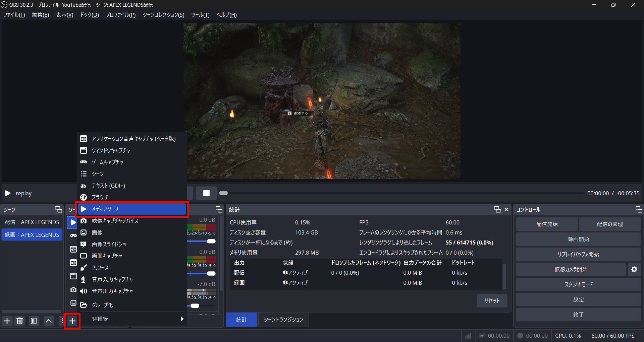This screenshot has width=644, height=342.
Task: Click the monitor icon beside 画面キャプチャ
Action: coord(84,256)
